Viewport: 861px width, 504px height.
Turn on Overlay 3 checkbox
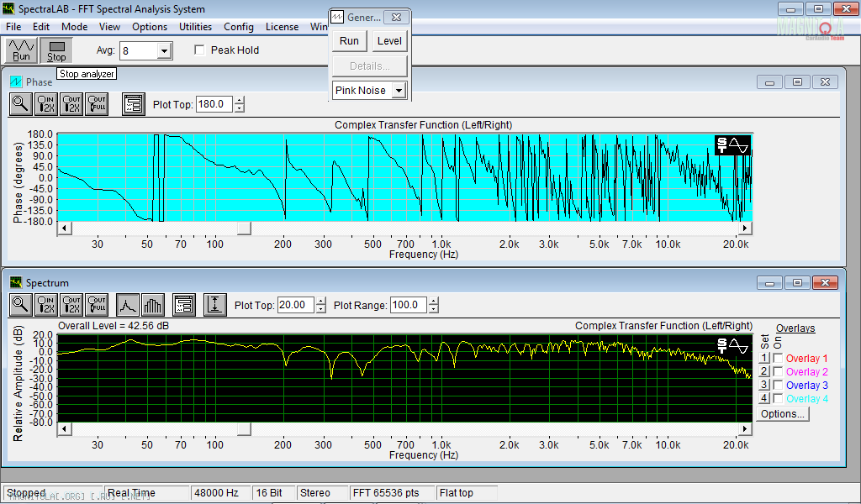[778, 385]
